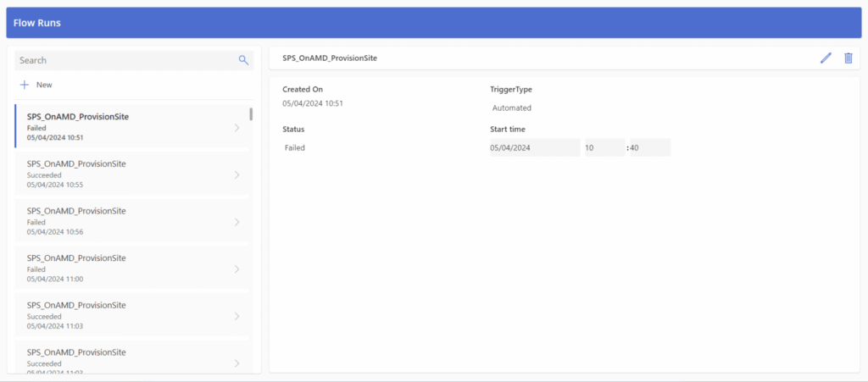Click the Start time minute field showing 40
The width and height of the screenshot is (868, 382).
(650, 147)
